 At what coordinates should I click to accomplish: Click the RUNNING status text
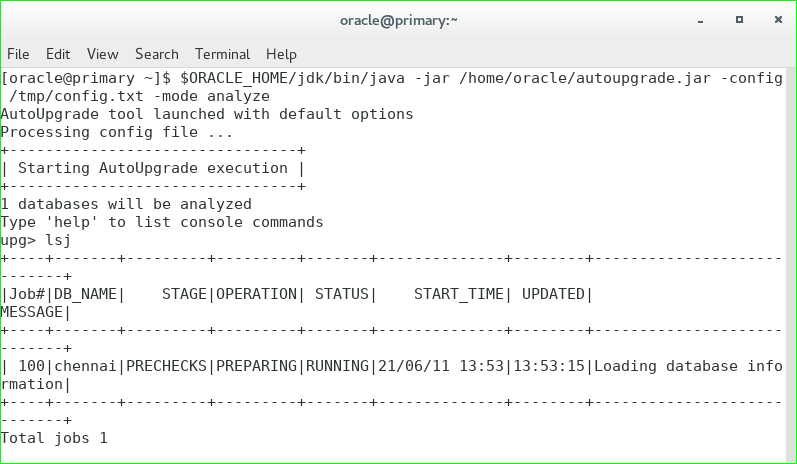tap(338, 366)
